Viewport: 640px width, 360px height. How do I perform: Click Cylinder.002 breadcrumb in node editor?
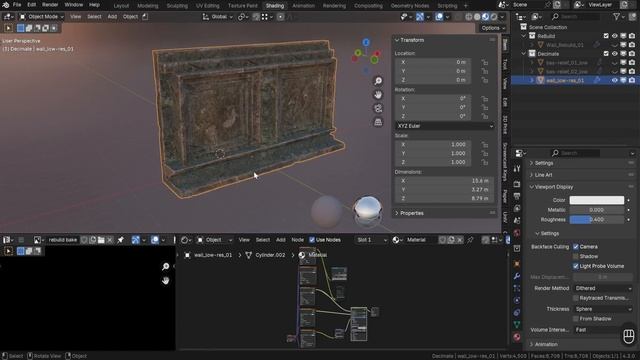pyautogui.click(x=270, y=255)
